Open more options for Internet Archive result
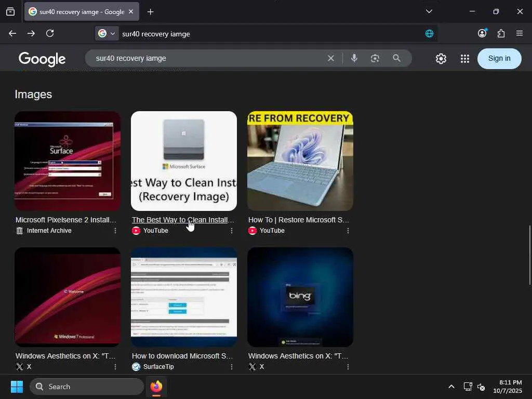Screen dimensions: 532x399 (x=115, y=231)
